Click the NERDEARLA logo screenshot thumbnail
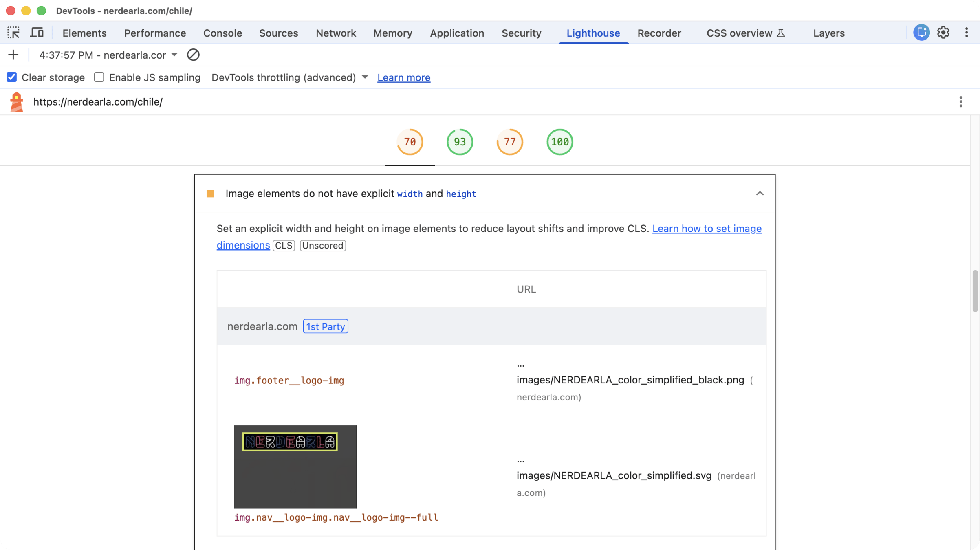980x550 pixels. tap(295, 466)
